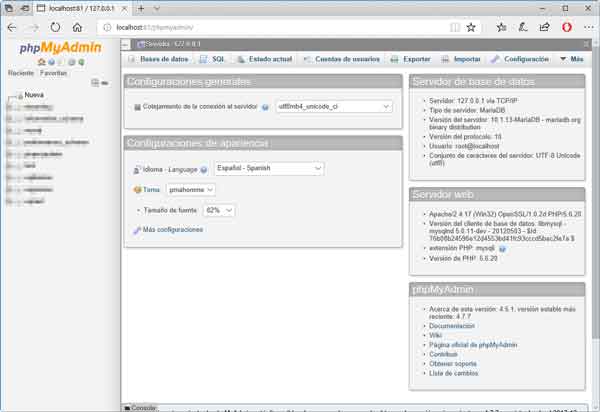The height and width of the screenshot is (412, 600).
Task: Open the Configuración tab
Action: (x=521, y=59)
